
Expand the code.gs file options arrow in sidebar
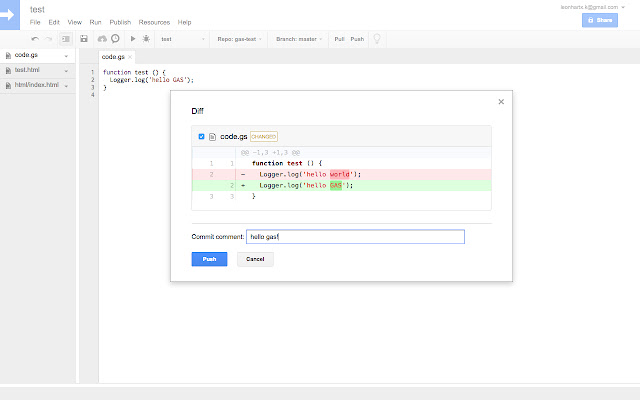(66, 56)
